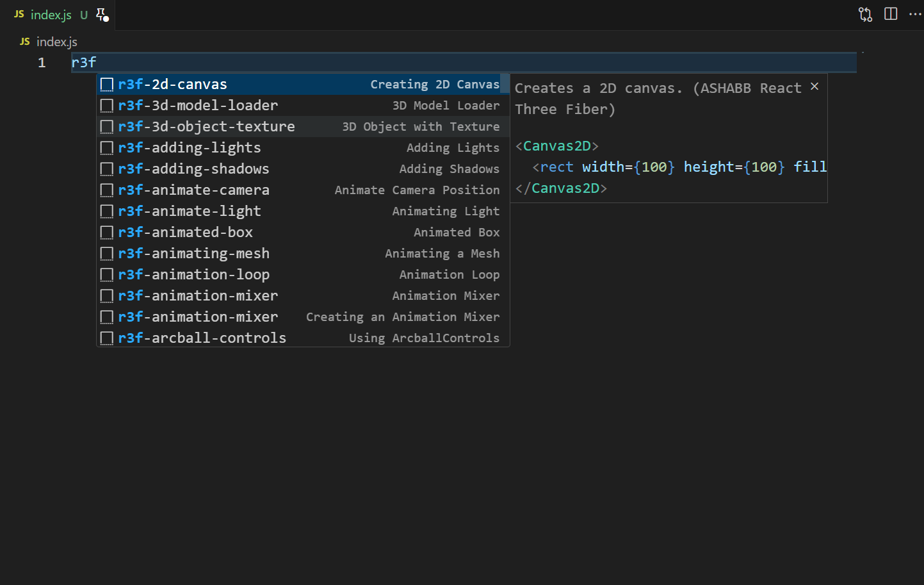Image resolution: width=924 pixels, height=585 pixels.
Task: Click the snippet icon beside r3f-arcball-controls
Action: (107, 338)
